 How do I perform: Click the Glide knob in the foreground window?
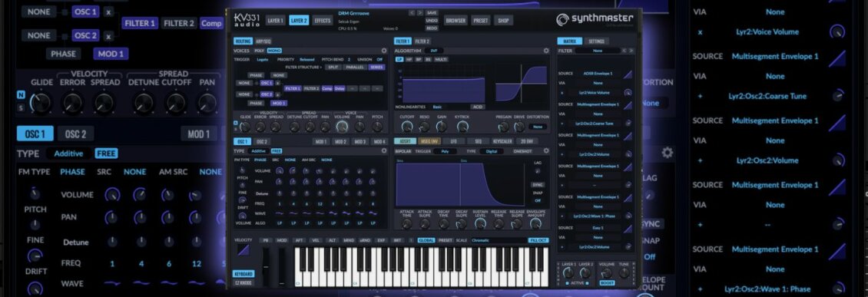click(245, 127)
